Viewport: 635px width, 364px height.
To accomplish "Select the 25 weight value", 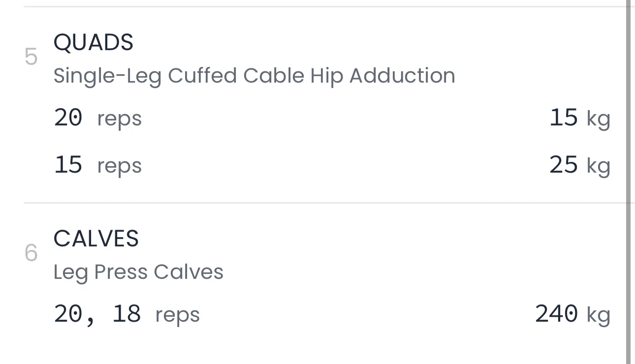I will click(x=564, y=165).
